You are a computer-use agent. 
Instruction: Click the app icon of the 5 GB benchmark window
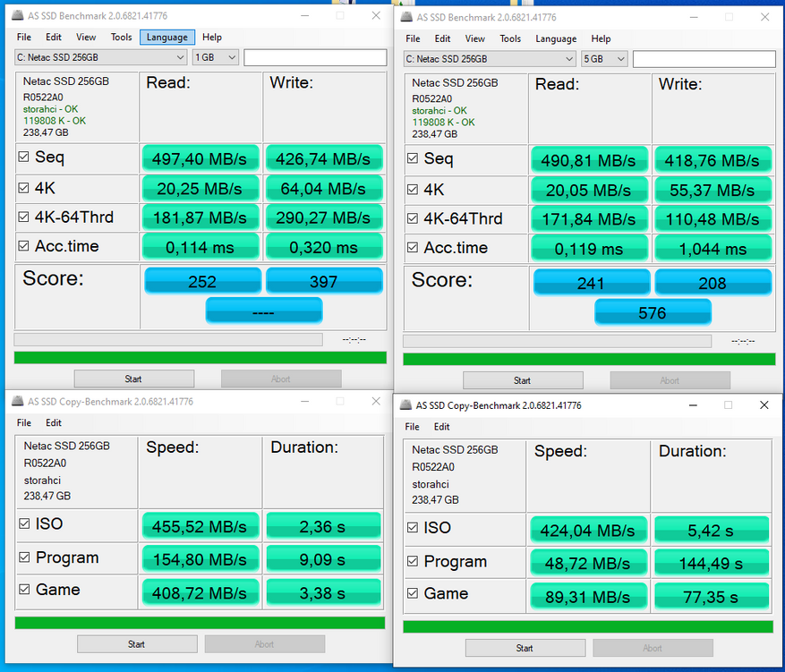407,17
